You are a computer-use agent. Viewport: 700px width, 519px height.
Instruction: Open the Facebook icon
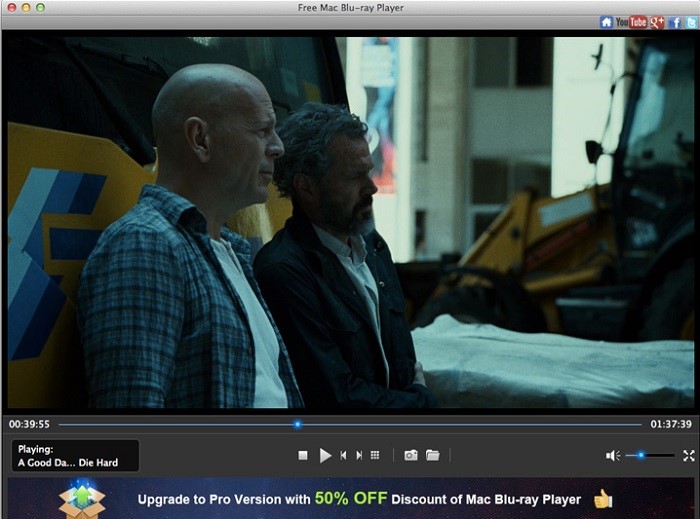click(x=675, y=22)
